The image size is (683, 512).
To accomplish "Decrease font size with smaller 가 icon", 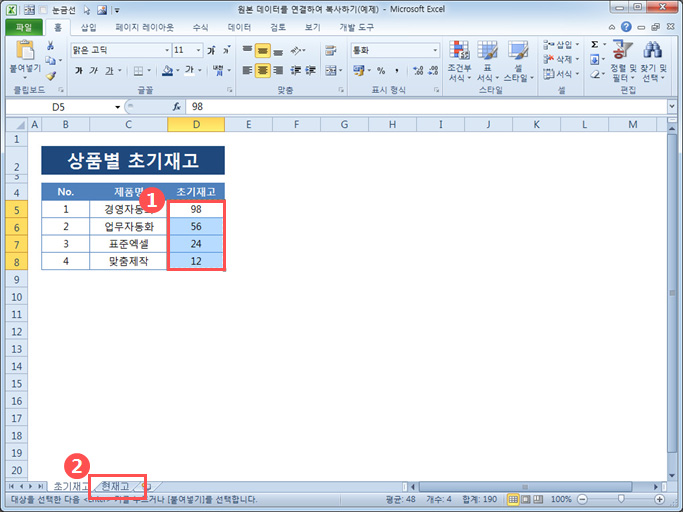I will point(227,51).
